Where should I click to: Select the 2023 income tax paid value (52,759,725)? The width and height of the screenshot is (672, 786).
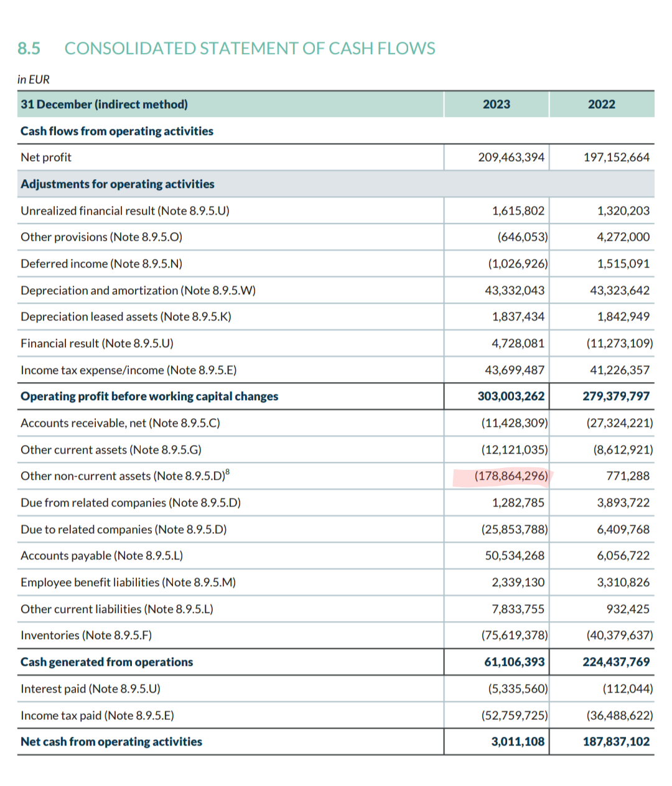[x=514, y=716]
